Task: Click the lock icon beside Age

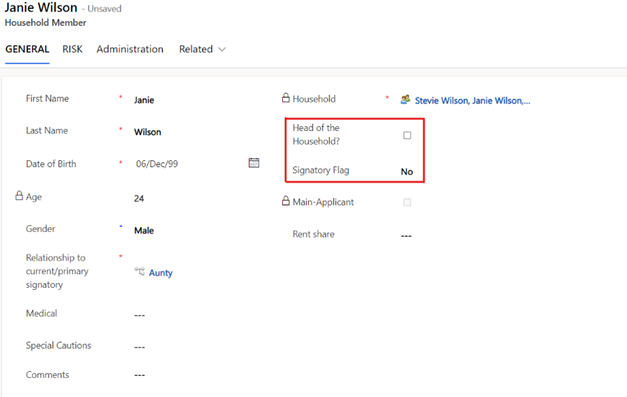Action: [x=19, y=196]
